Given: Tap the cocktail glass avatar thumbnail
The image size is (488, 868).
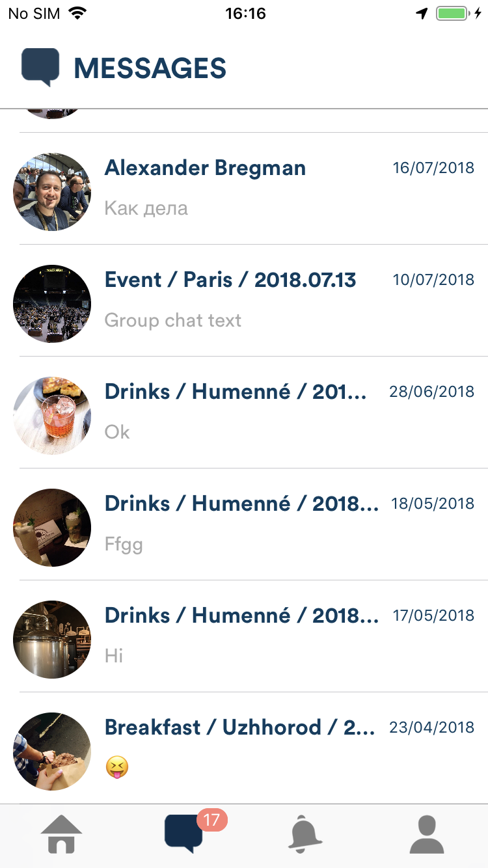Looking at the screenshot, I should (x=52, y=416).
